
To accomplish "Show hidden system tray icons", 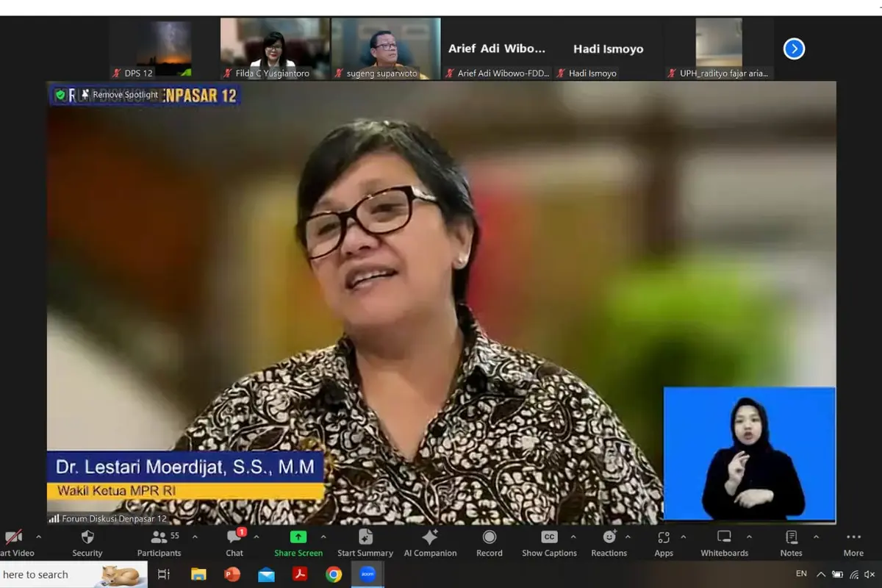I will (821, 574).
